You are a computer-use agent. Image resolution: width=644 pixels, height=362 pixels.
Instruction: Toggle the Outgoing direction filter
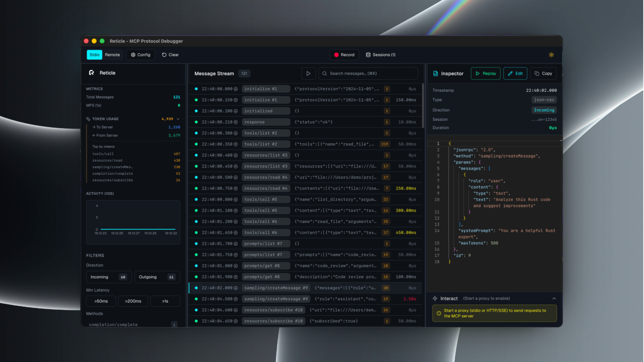pos(157,277)
